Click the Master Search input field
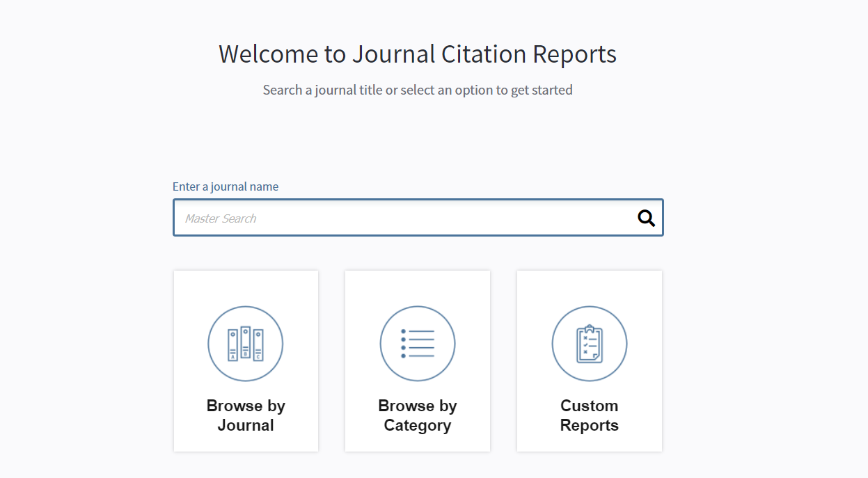The height and width of the screenshot is (478, 868). click(x=404, y=218)
